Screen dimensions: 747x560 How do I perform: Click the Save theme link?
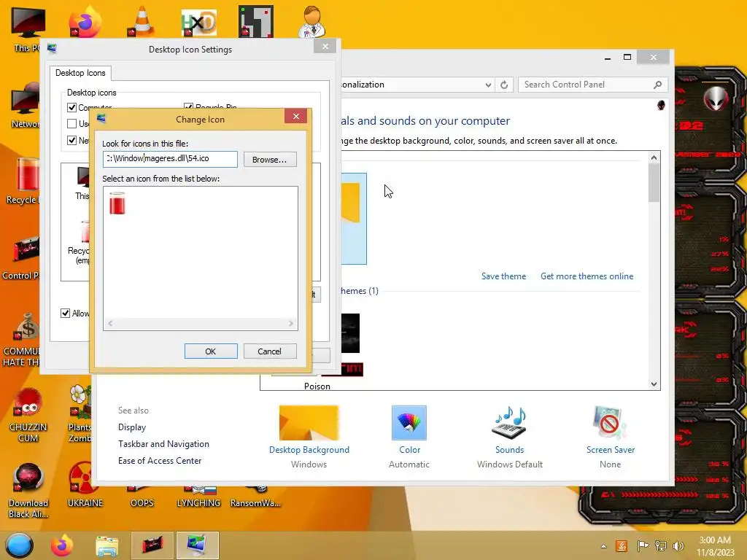click(x=503, y=276)
